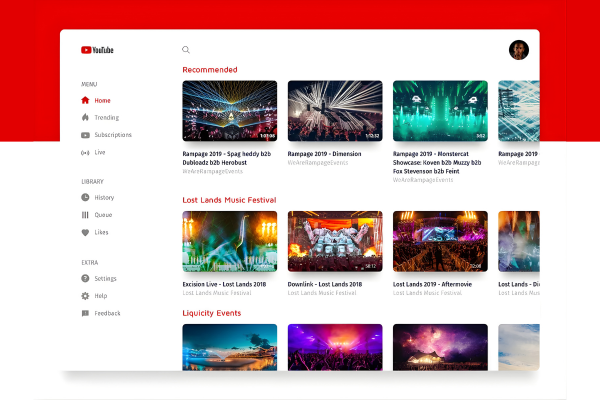Open Lost Lands Music Festival channel under Aftermovie
Screen dimensions: 600x400
pyautogui.click(x=427, y=293)
